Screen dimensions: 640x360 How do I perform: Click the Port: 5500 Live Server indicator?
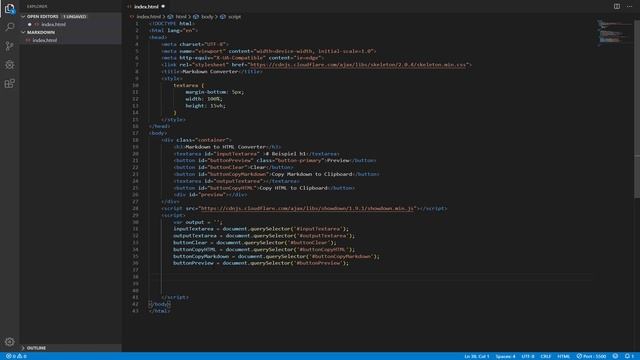click(x=591, y=356)
